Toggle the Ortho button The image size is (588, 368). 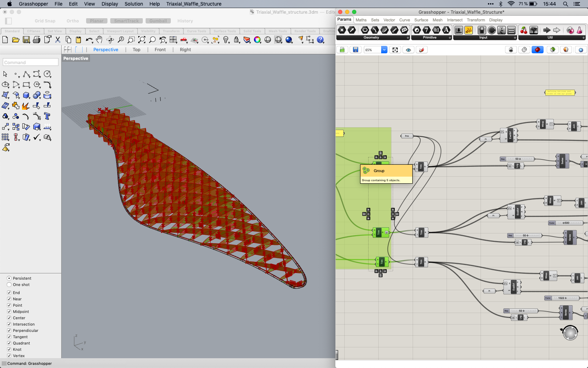pos(73,21)
